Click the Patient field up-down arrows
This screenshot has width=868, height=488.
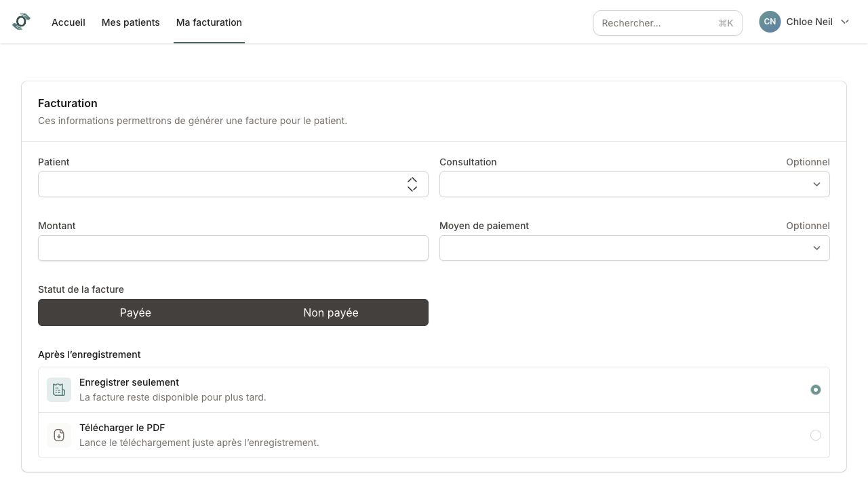click(412, 184)
